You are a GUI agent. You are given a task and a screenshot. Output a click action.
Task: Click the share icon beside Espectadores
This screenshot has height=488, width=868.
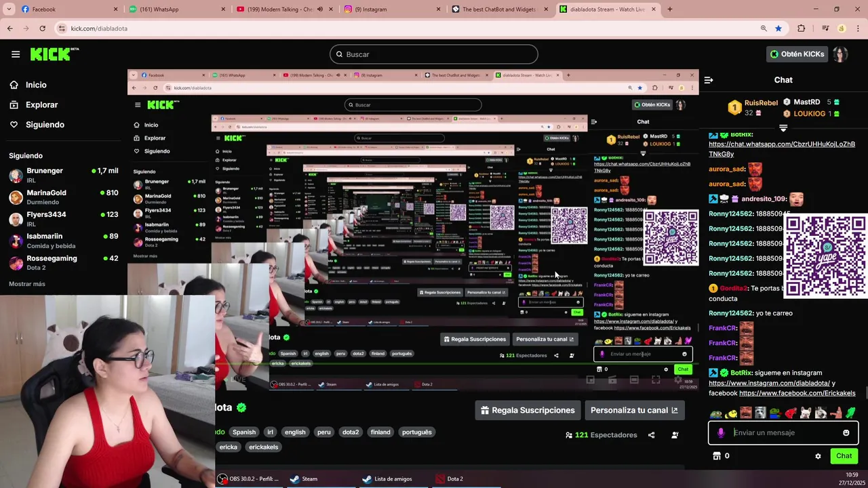point(651,435)
